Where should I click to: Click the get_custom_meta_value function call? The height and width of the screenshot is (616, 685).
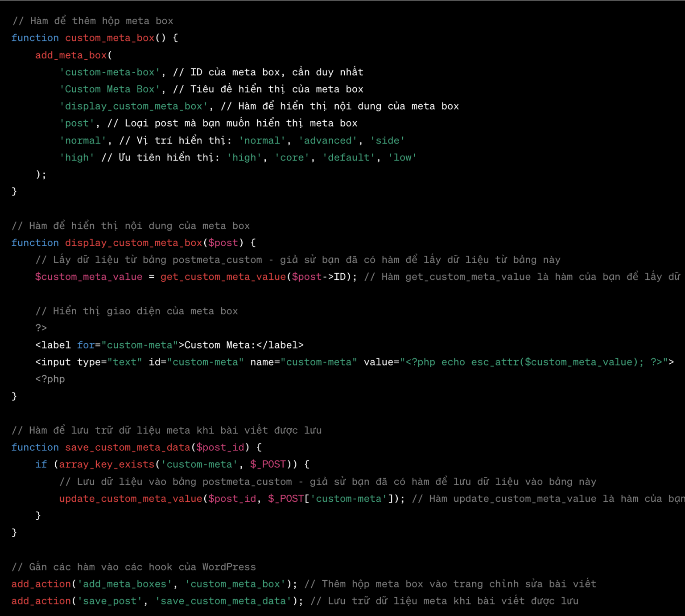223,277
